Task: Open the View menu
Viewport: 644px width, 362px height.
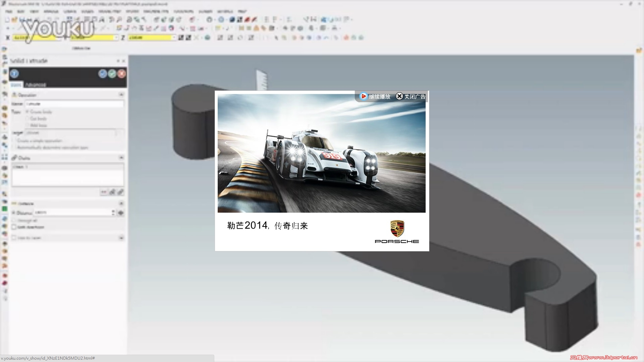Action: (34, 11)
